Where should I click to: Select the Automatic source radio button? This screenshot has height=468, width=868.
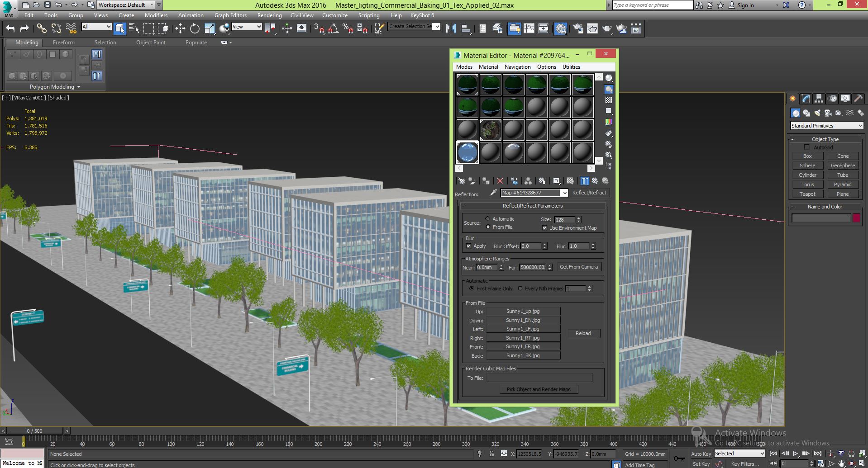[x=488, y=219]
